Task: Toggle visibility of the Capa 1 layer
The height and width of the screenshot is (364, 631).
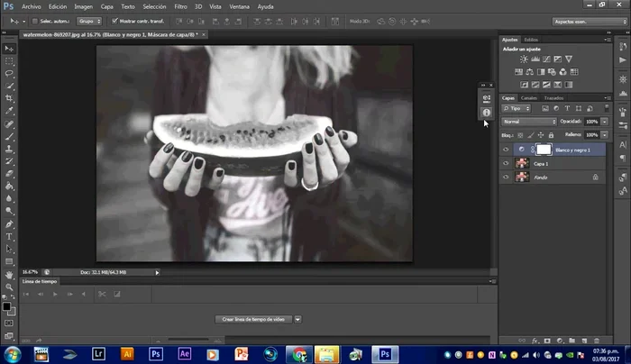Action: tap(506, 164)
